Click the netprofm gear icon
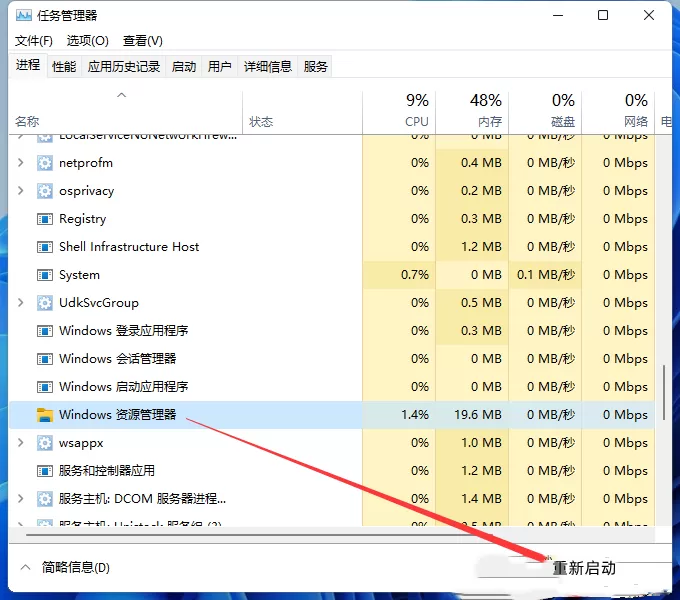This screenshot has height=600, width=680. point(45,163)
